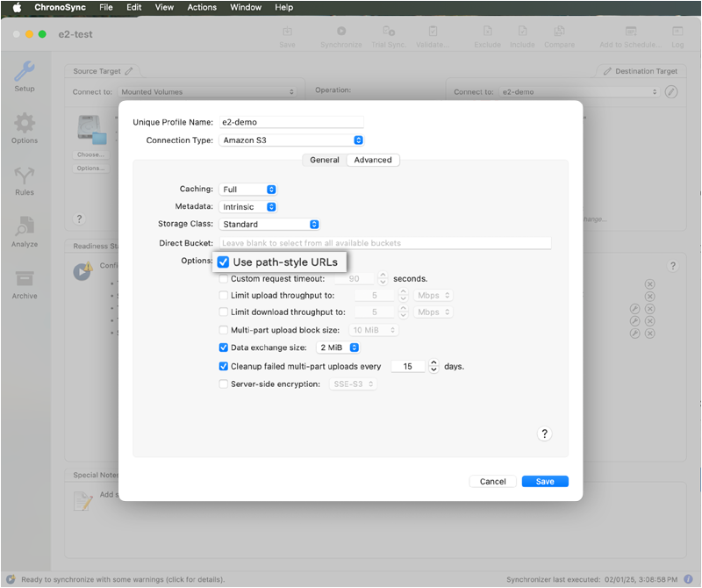This screenshot has width=702, height=588.
Task: Click the Compare toolbar icon
Action: [559, 31]
